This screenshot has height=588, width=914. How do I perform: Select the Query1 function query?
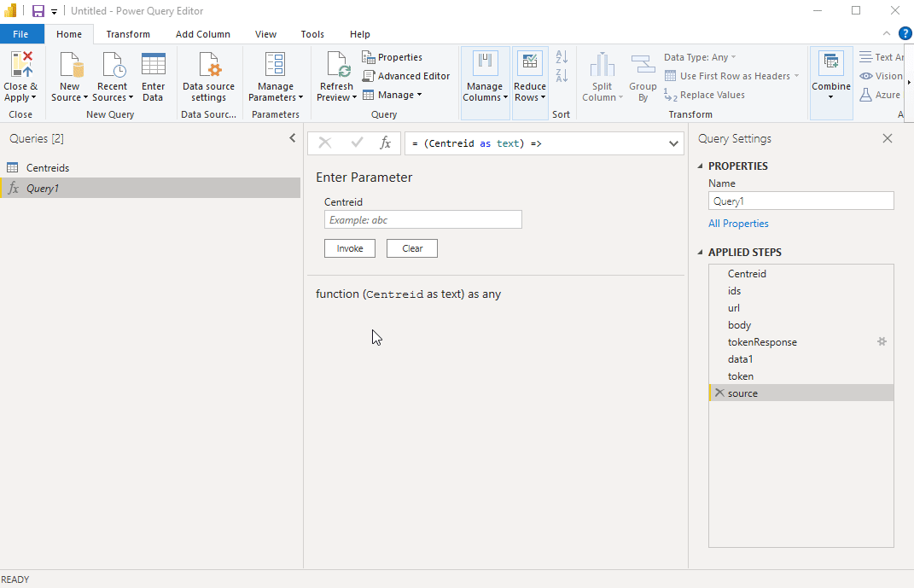point(150,189)
